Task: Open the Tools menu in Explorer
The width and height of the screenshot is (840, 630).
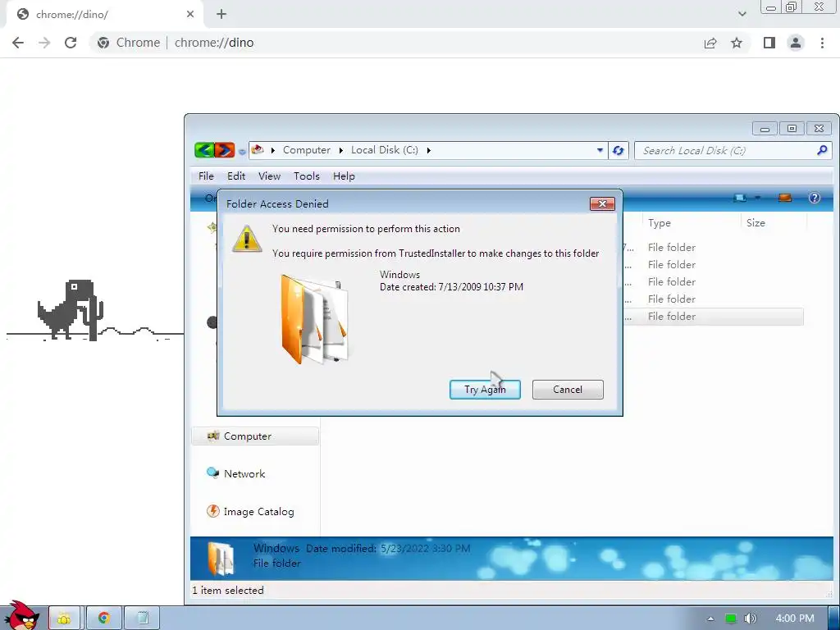Action: click(x=307, y=176)
